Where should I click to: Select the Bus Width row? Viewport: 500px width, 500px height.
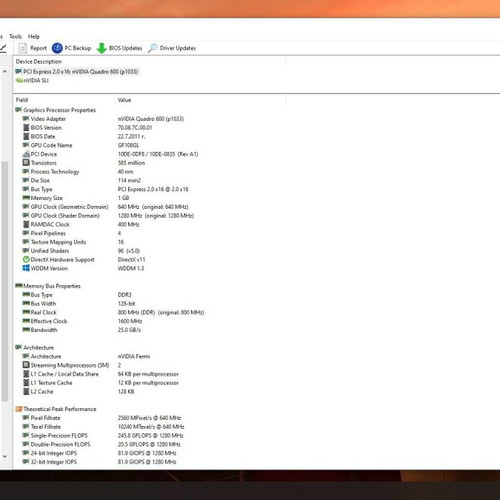pyautogui.click(x=79, y=303)
